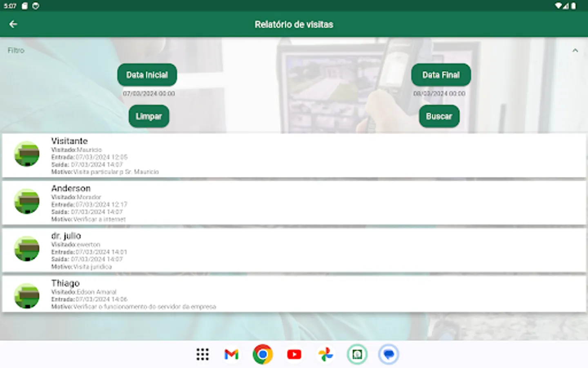The height and width of the screenshot is (368, 588).
Task: Click Entrada 07/03/2024 12:05 line
Action: pyautogui.click(x=89, y=157)
